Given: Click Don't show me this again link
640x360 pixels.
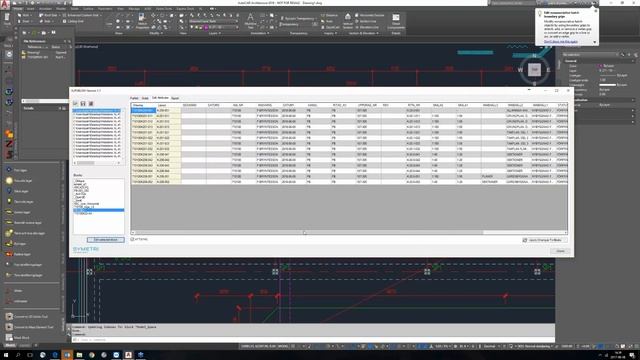Looking at the screenshot, I should pyautogui.click(x=560, y=42).
